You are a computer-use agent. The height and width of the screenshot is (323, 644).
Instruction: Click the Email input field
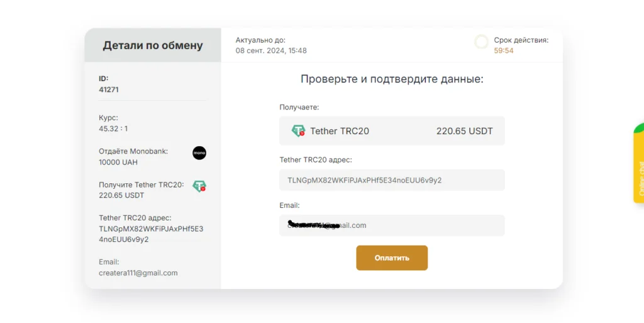click(392, 225)
